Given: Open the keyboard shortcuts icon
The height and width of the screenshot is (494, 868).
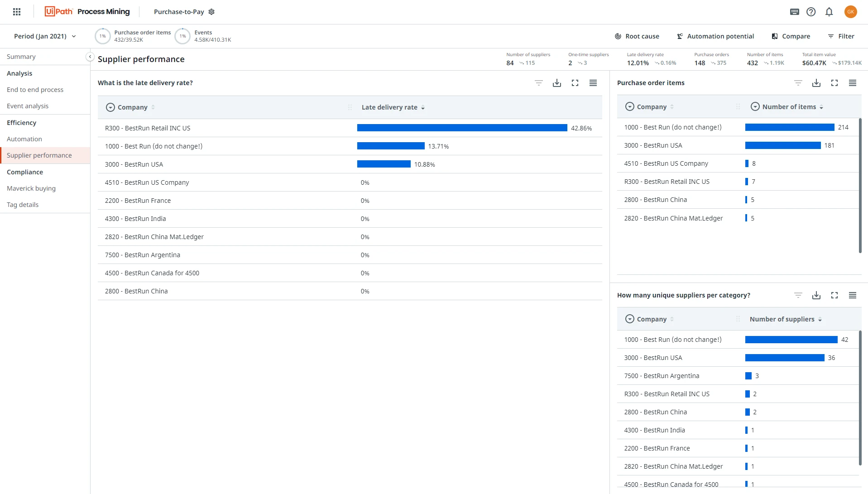Looking at the screenshot, I should 794,12.
